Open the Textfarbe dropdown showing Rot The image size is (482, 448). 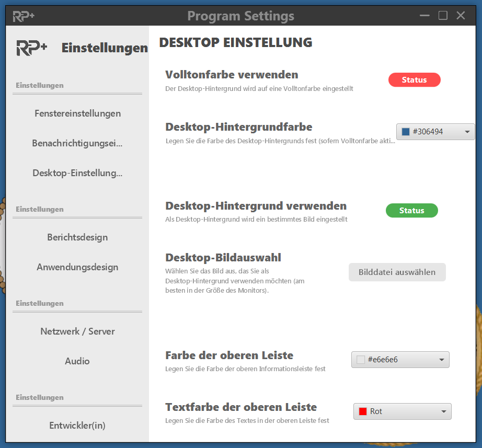[x=402, y=411]
